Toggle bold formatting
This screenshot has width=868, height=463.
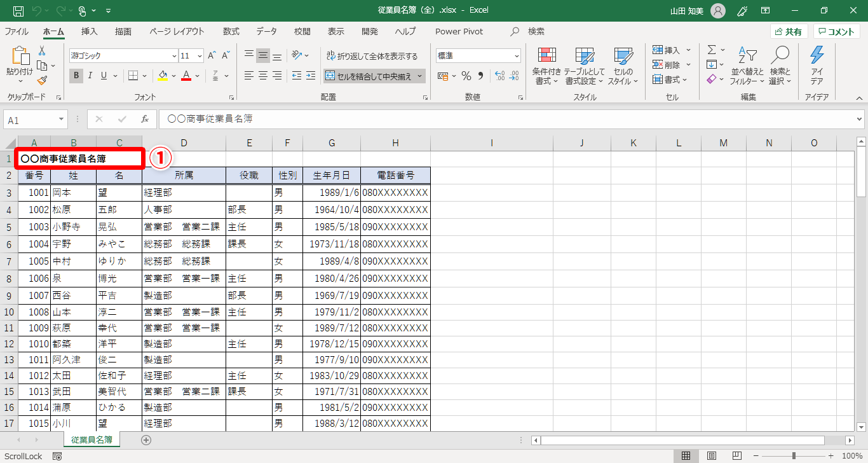(76, 76)
